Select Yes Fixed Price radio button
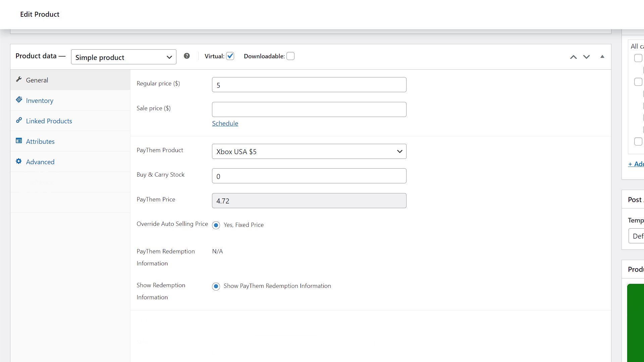Image resolution: width=644 pixels, height=362 pixels. point(216,225)
